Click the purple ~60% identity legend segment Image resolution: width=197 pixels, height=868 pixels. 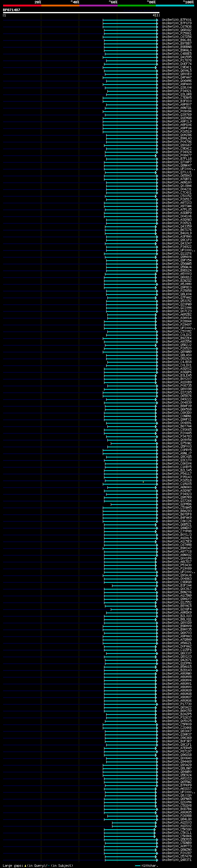click(99, 6)
